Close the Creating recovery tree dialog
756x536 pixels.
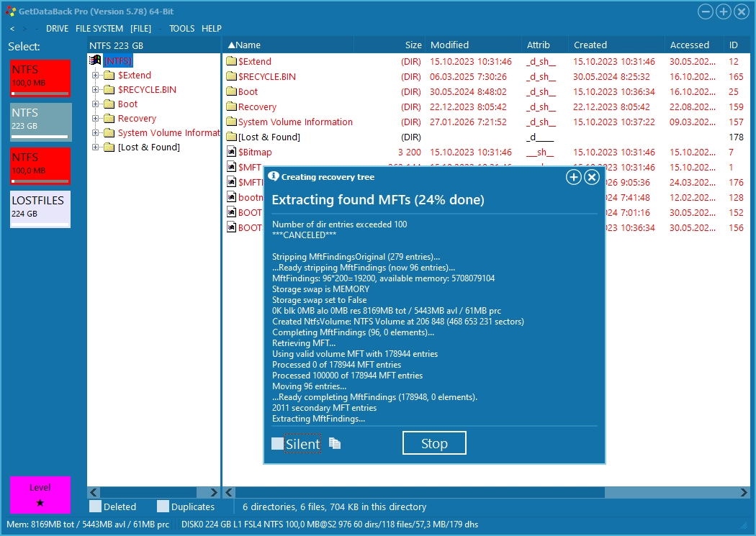coord(592,177)
